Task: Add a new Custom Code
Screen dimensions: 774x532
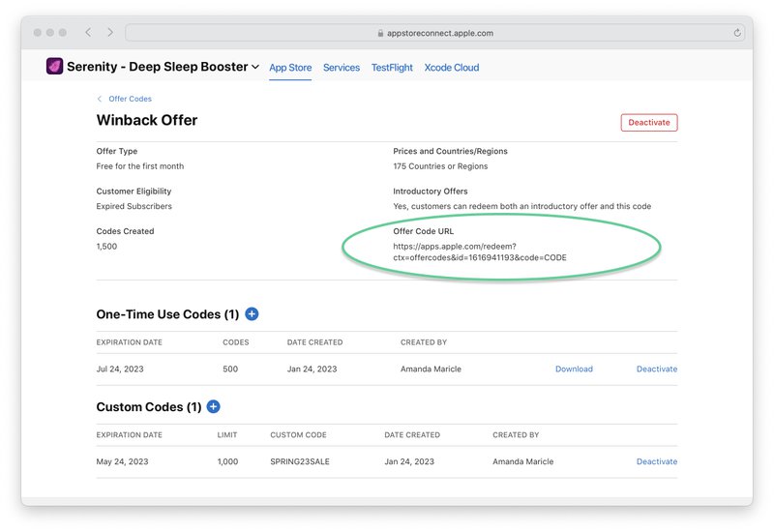Action: pyautogui.click(x=213, y=406)
